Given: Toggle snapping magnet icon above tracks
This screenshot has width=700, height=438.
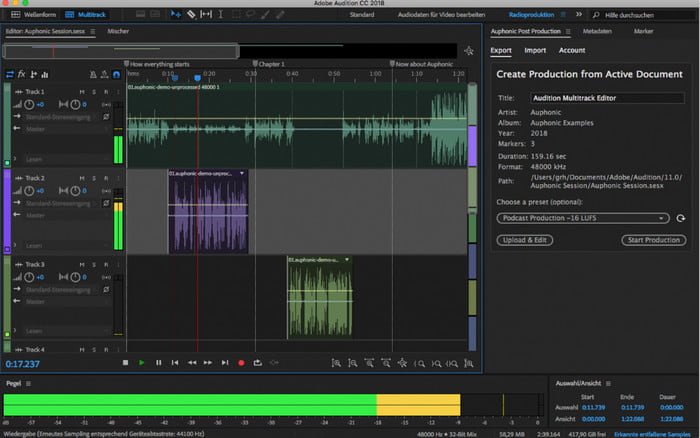Looking at the screenshot, I should coord(117,75).
